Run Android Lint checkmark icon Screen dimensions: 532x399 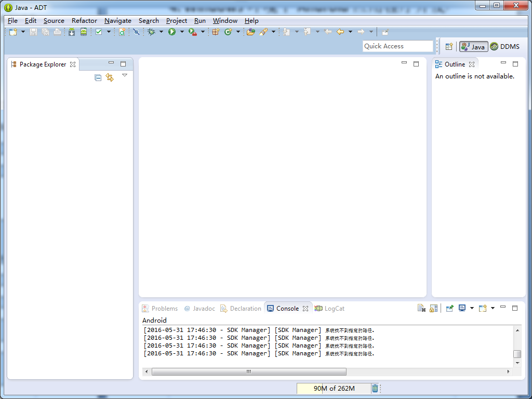pos(99,32)
